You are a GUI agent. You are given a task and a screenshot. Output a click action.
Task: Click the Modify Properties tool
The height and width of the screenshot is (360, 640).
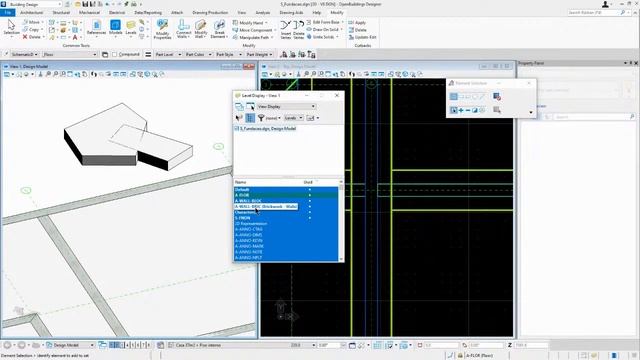pos(162,29)
